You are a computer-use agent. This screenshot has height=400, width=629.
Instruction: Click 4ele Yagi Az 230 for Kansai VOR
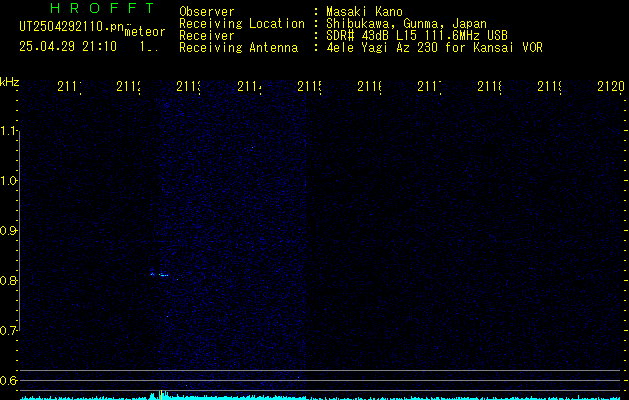tap(434, 48)
